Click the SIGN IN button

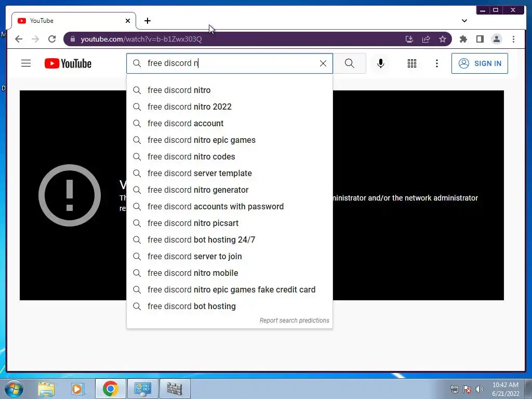click(x=480, y=63)
